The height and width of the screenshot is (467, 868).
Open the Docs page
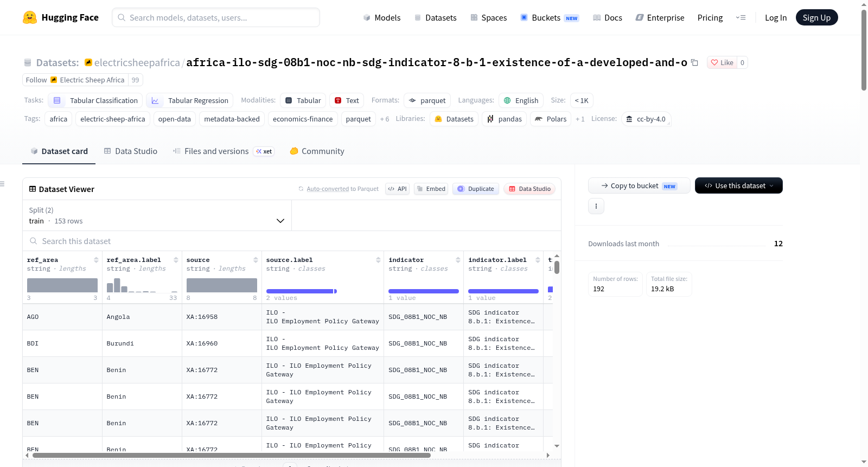(x=608, y=17)
